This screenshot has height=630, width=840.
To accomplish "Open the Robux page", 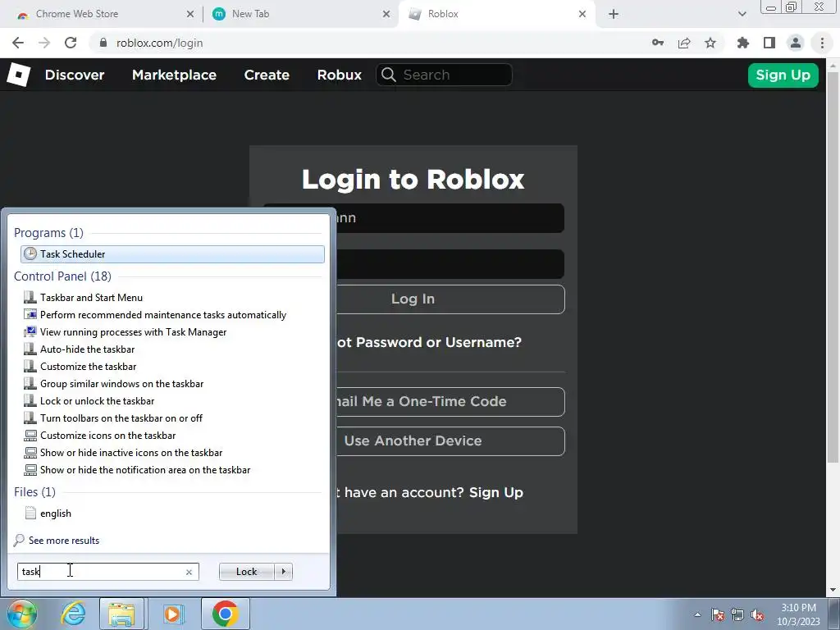I will [x=339, y=75].
